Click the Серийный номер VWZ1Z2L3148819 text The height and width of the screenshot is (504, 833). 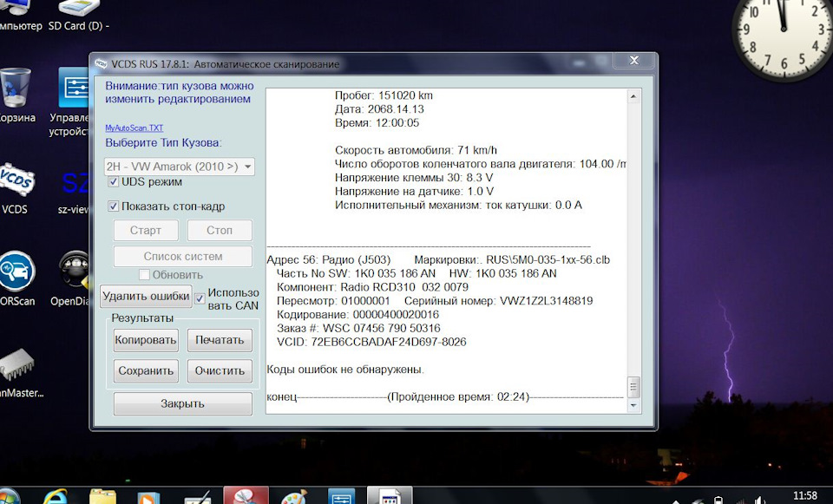[498, 301]
